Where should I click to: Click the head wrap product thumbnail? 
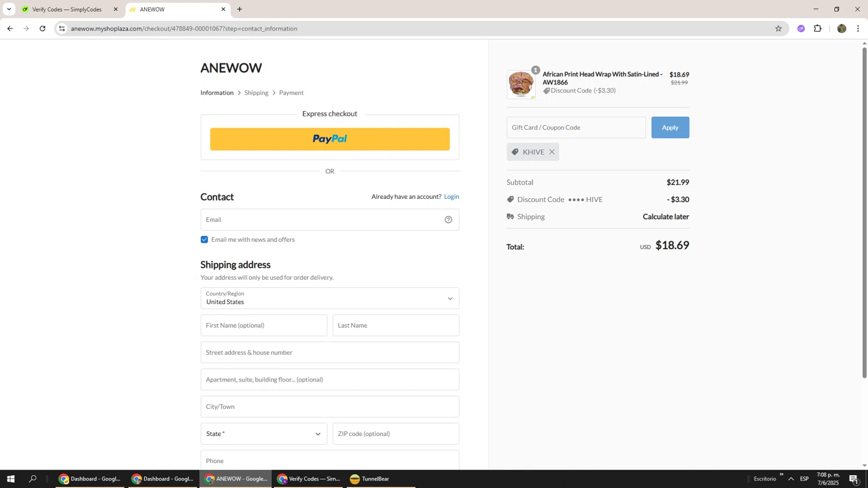tap(521, 84)
